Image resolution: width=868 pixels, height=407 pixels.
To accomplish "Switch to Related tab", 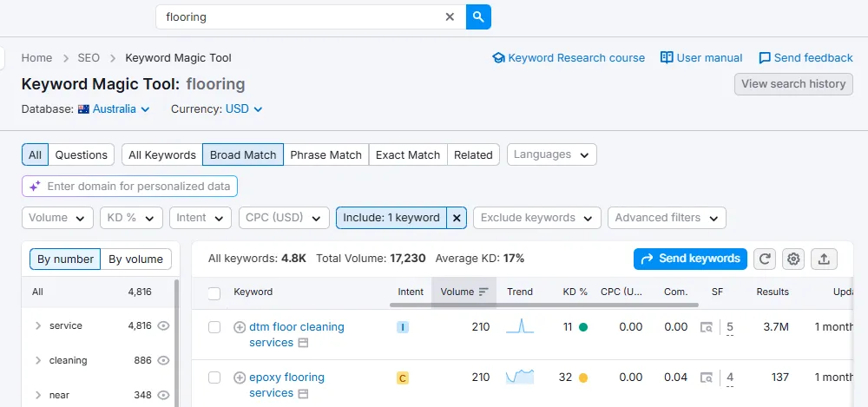I will pos(473,155).
